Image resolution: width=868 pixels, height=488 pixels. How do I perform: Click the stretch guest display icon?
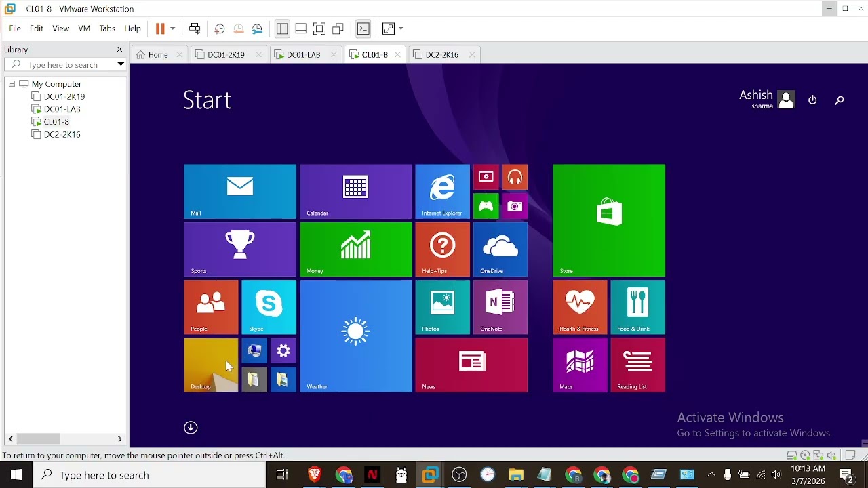389,29
